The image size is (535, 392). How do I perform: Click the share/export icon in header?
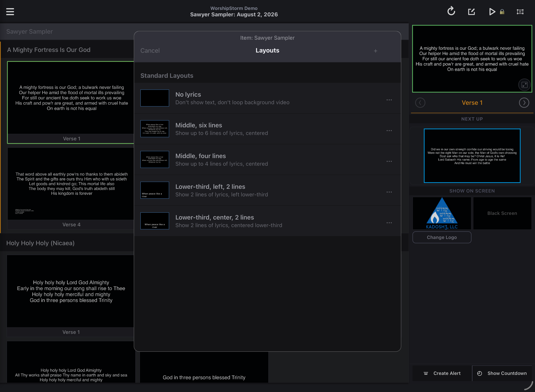click(471, 11)
